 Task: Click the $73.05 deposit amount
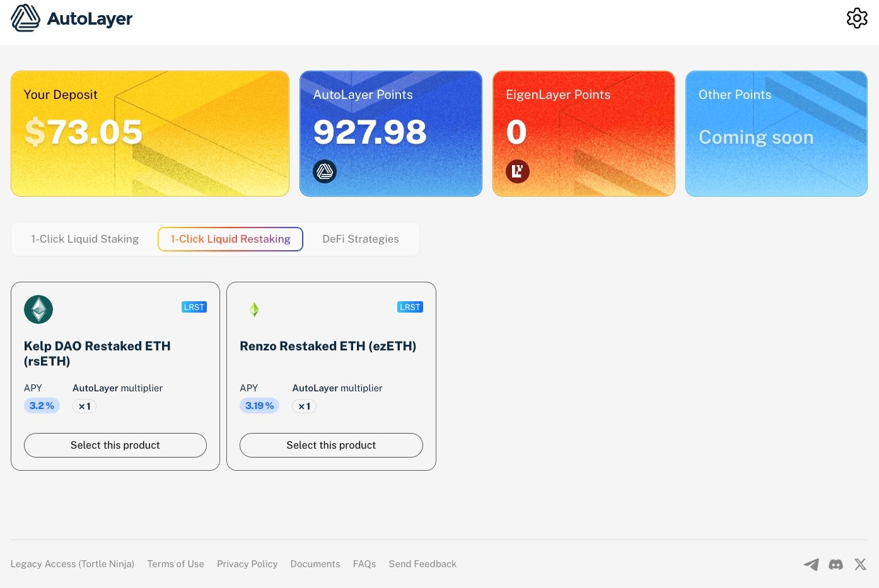tap(83, 132)
